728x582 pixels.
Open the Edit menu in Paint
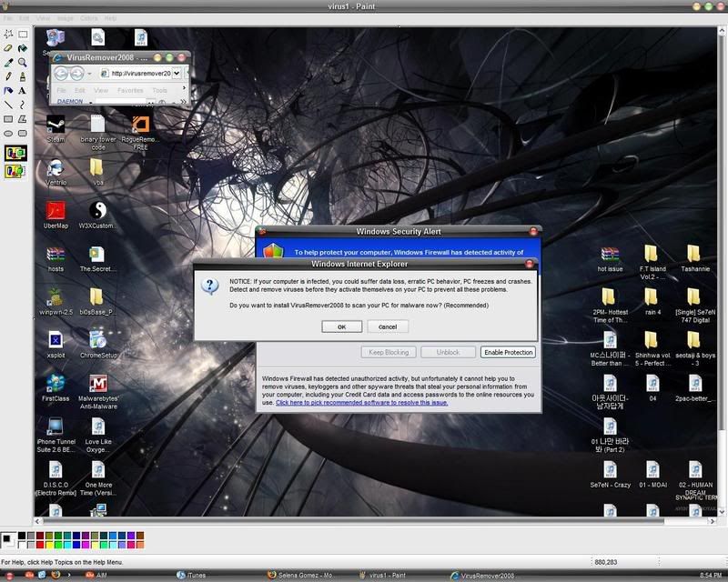[x=25, y=18]
